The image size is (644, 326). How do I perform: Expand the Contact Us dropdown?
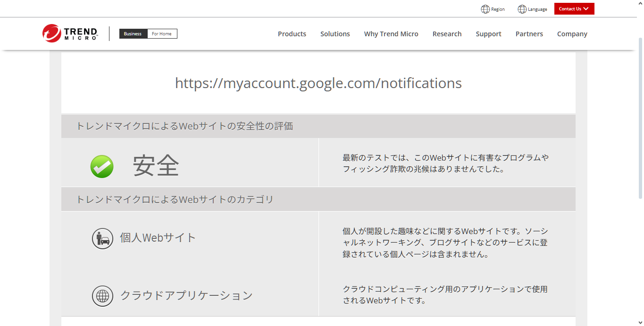click(x=574, y=9)
